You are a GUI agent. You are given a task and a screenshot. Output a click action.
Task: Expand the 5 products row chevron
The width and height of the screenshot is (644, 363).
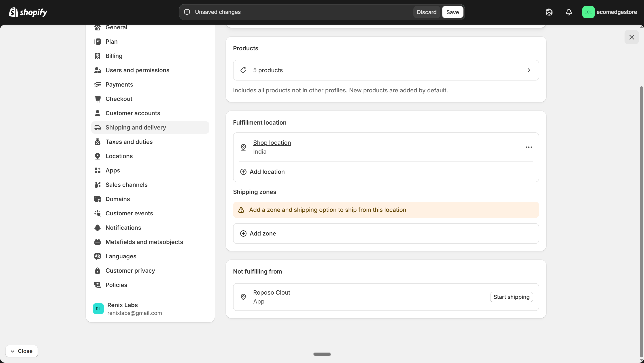point(529,70)
